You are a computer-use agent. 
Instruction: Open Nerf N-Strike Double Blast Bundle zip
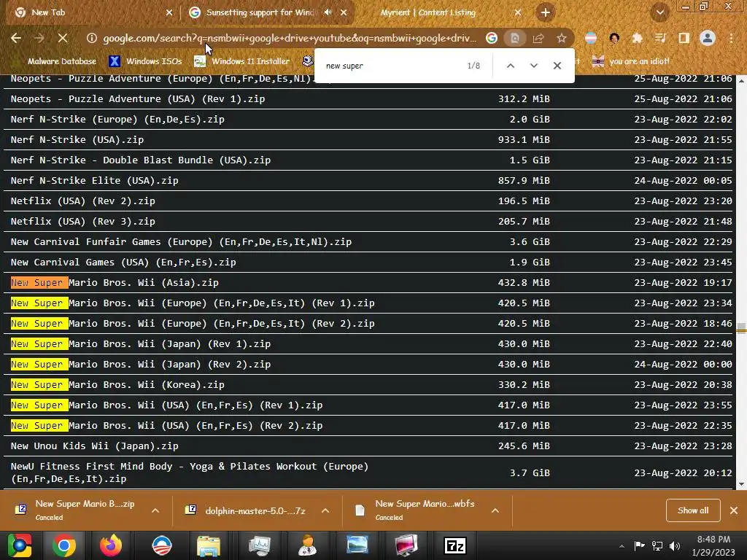point(141,160)
